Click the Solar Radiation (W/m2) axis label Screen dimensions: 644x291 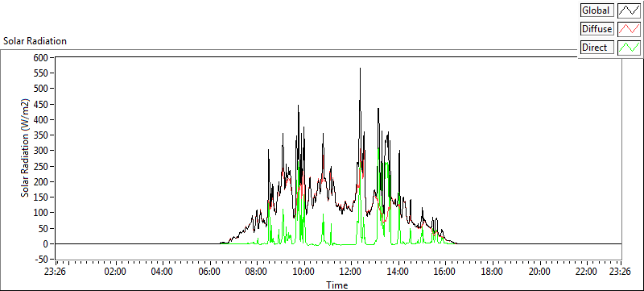pos(26,148)
